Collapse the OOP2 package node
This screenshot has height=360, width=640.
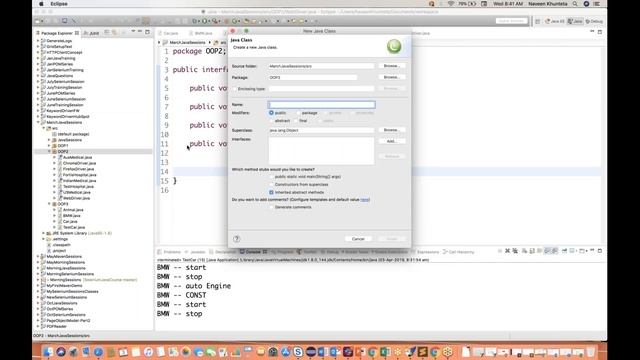pos(49,151)
